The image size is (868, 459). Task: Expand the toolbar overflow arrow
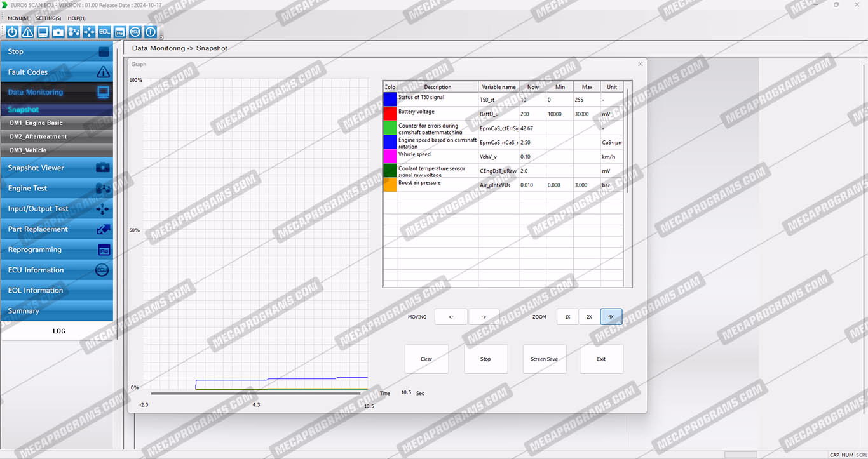tap(161, 36)
